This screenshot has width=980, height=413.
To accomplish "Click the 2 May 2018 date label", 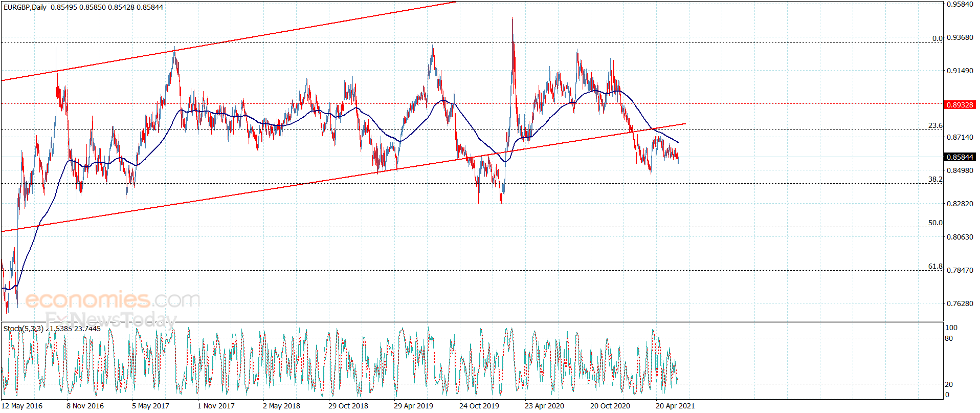I will [281, 406].
